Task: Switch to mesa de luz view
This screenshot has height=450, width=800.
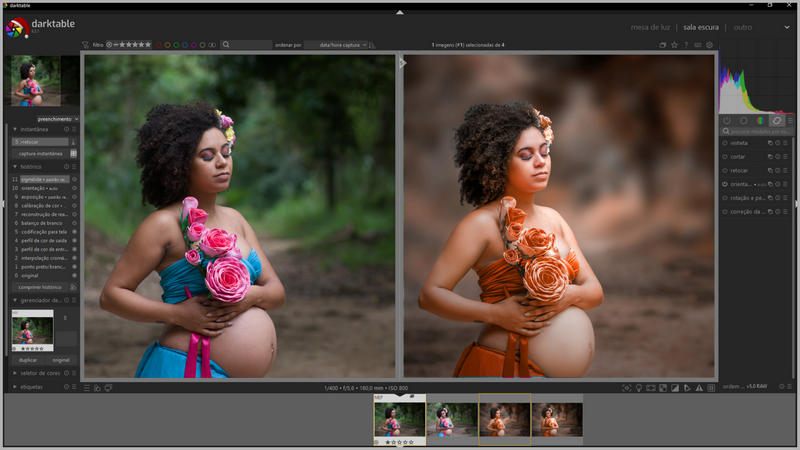Action: click(x=650, y=27)
